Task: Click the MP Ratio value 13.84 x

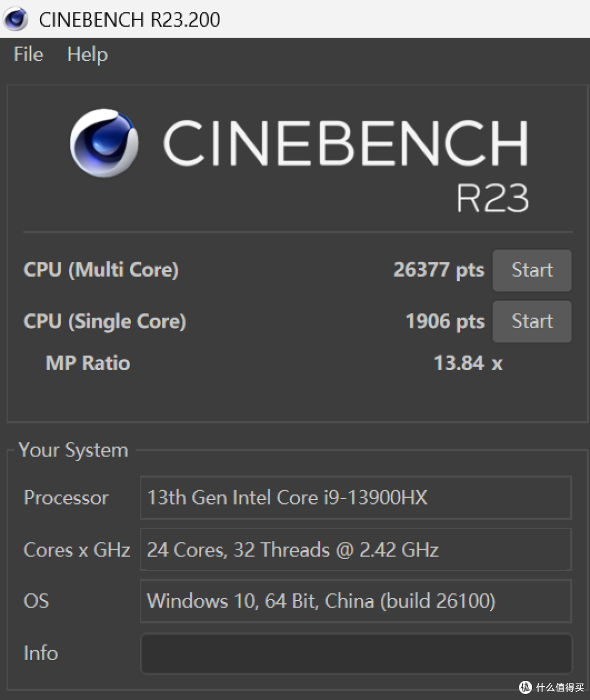Action: coord(468,363)
